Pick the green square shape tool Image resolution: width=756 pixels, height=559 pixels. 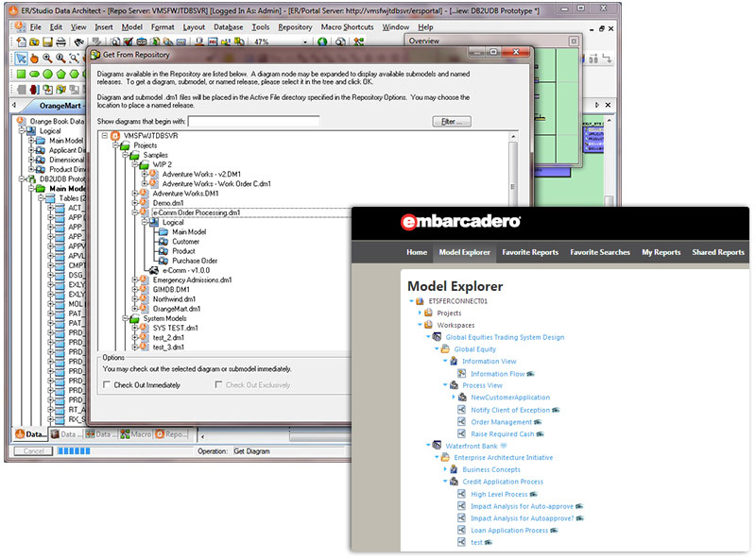point(21,75)
